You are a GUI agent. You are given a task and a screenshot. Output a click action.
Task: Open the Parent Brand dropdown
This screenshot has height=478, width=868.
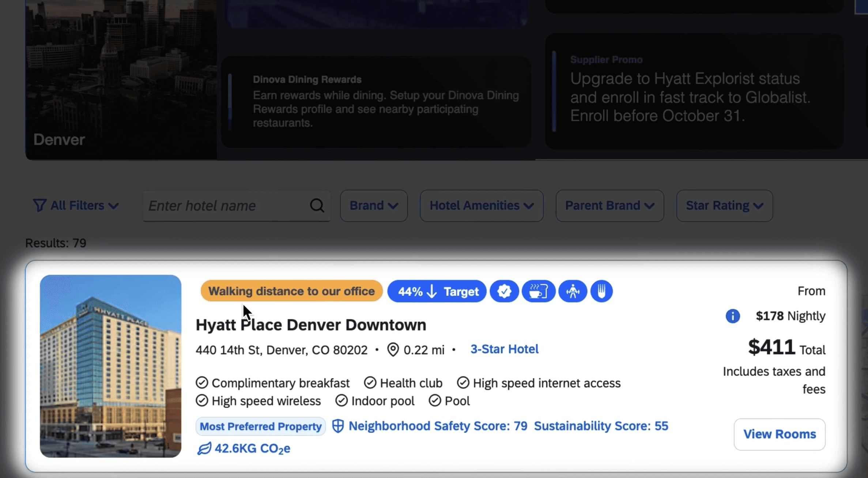tap(610, 206)
